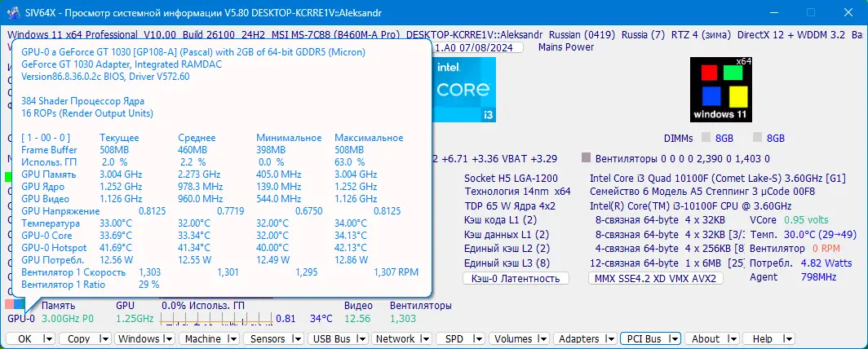This screenshot has height=349, width=868.
Task: Open the USB Bus button dropdown arrow
Action: click(361, 338)
